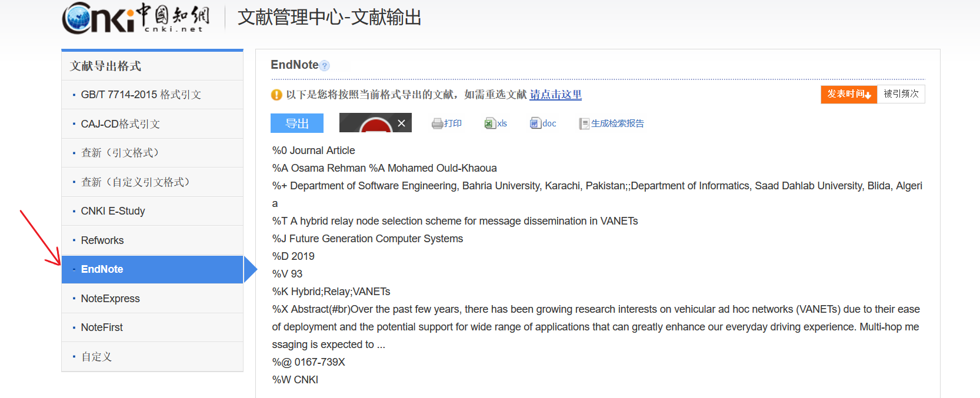Click the red stop sign thumbnail
The width and height of the screenshot is (980, 398).
click(376, 123)
